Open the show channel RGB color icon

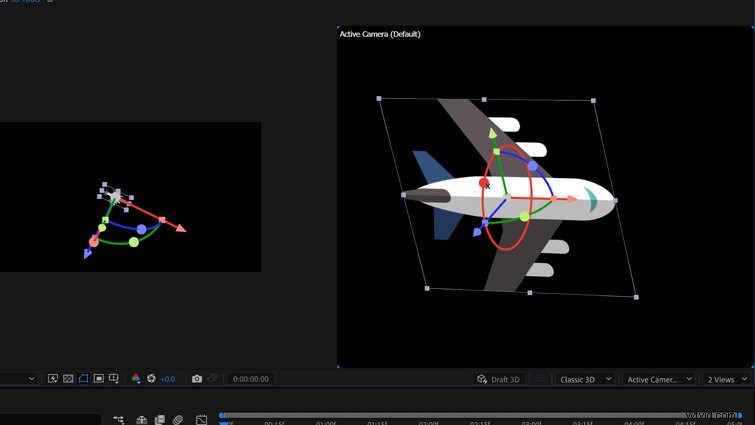point(136,378)
